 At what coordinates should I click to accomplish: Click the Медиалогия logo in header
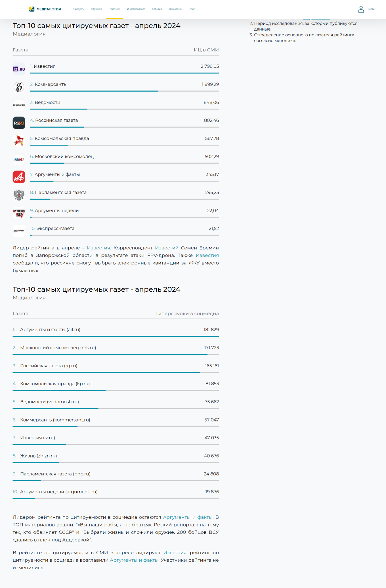tap(45, 9)
